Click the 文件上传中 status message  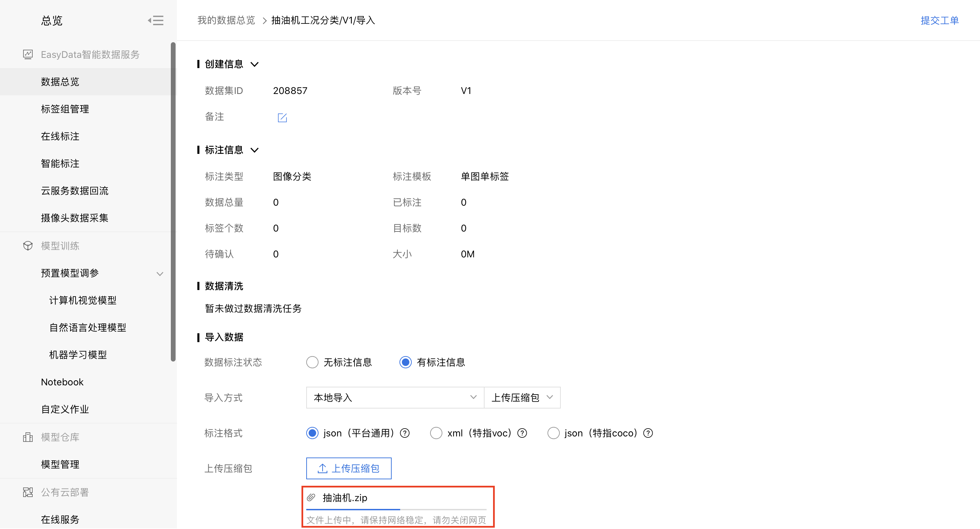coord(396,520)
